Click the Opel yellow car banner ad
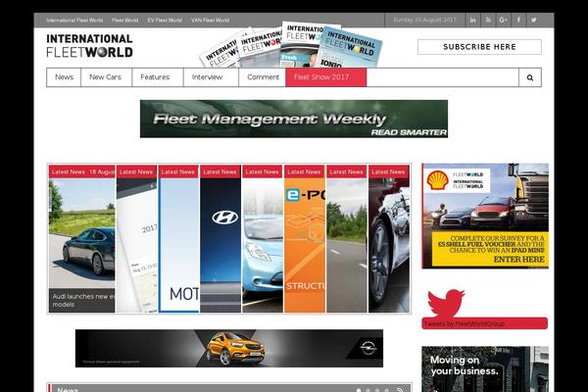The width and height of the screenshot is (588, 392). tap(229, 349)
